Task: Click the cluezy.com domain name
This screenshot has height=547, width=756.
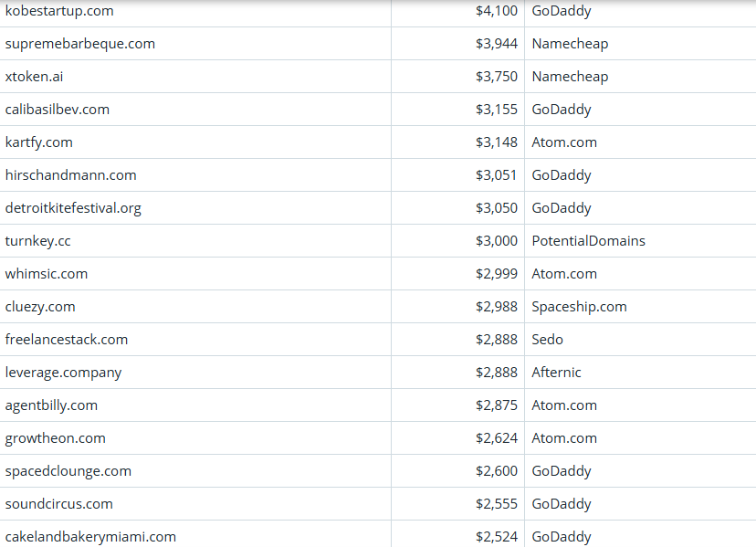Action: [x=40, y=307]
